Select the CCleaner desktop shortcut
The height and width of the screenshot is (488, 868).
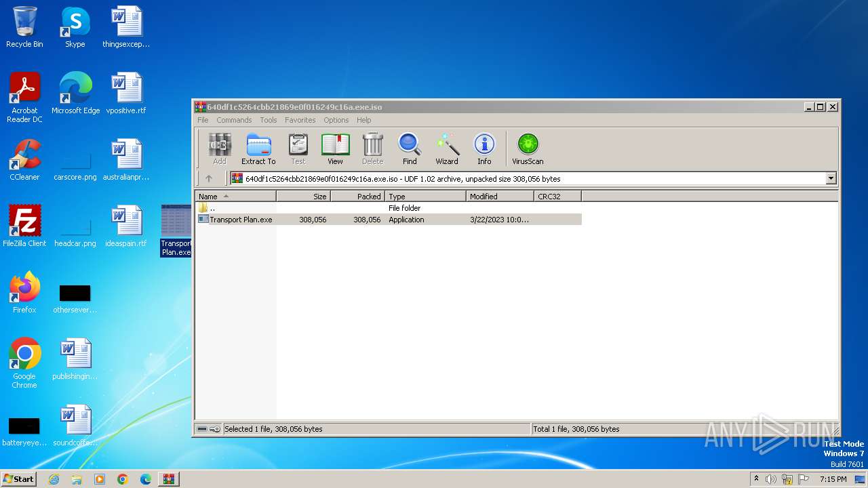24,160
